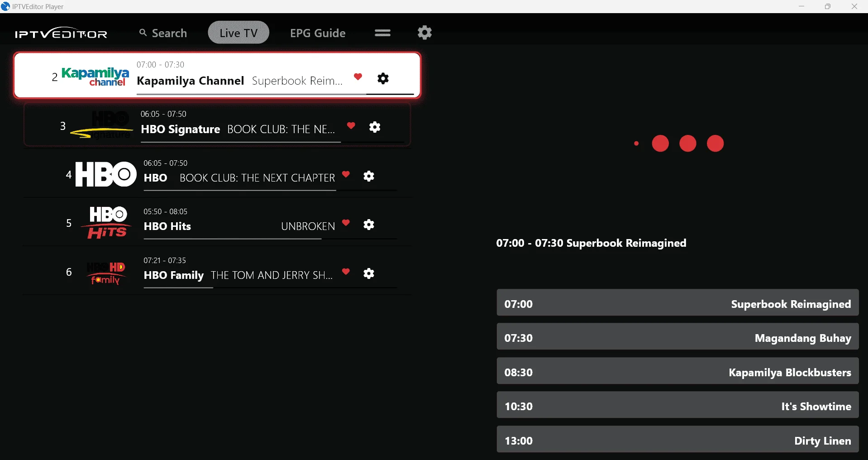Select the Kapamilya Channel name
This screenshot has height=460, width=868.
pos(191,81)
